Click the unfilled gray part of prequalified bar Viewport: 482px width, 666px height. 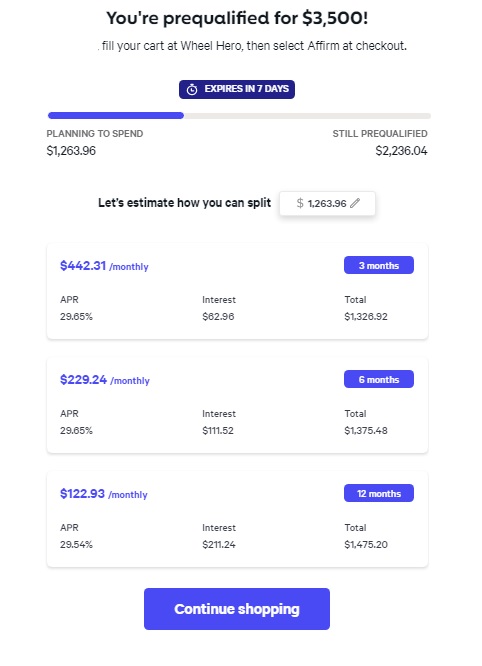307,116
